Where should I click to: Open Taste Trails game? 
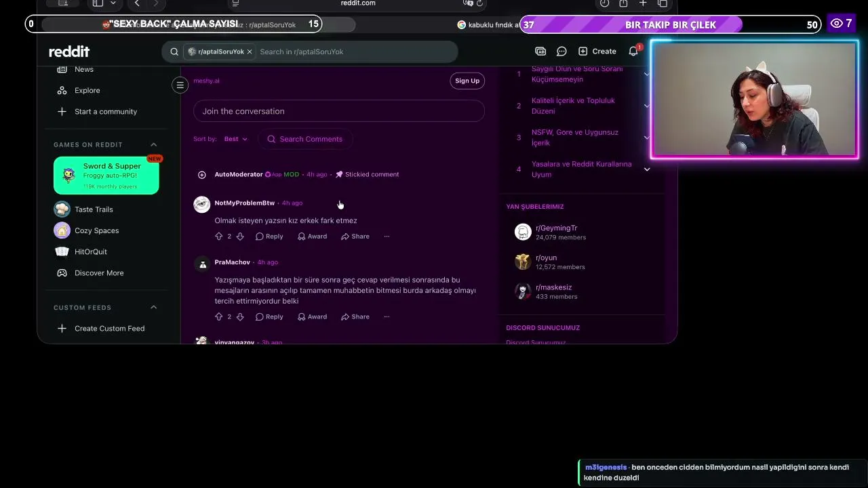click(94, 209)
